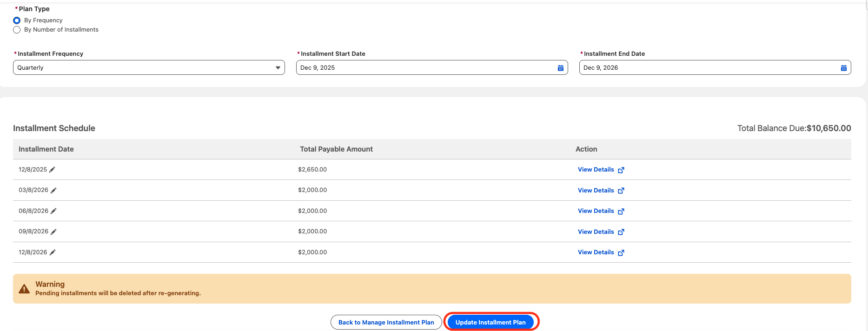The image size is (868, 331).
Task: Select the By Frequency radio button
Action: pyautogui.click(x=17, y=20)
